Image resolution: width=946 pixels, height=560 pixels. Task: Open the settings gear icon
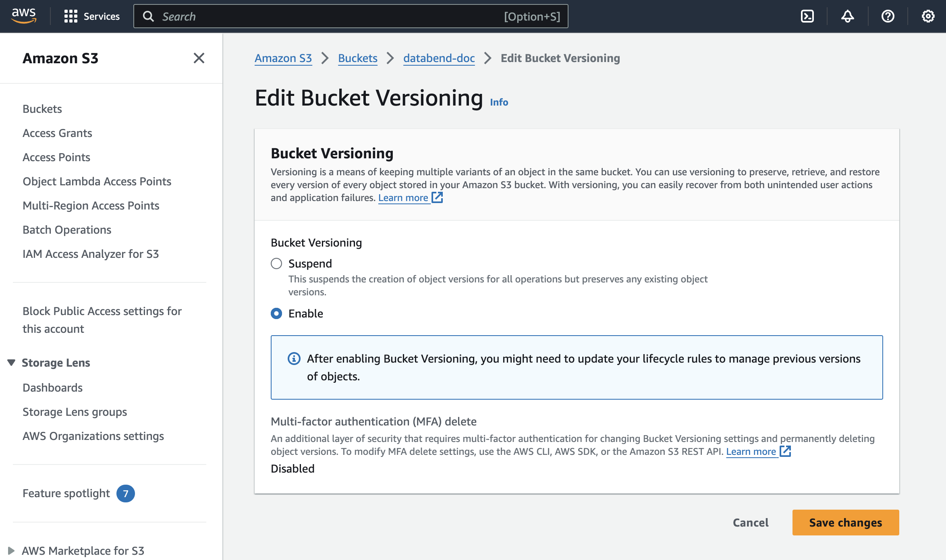[928, 16]
